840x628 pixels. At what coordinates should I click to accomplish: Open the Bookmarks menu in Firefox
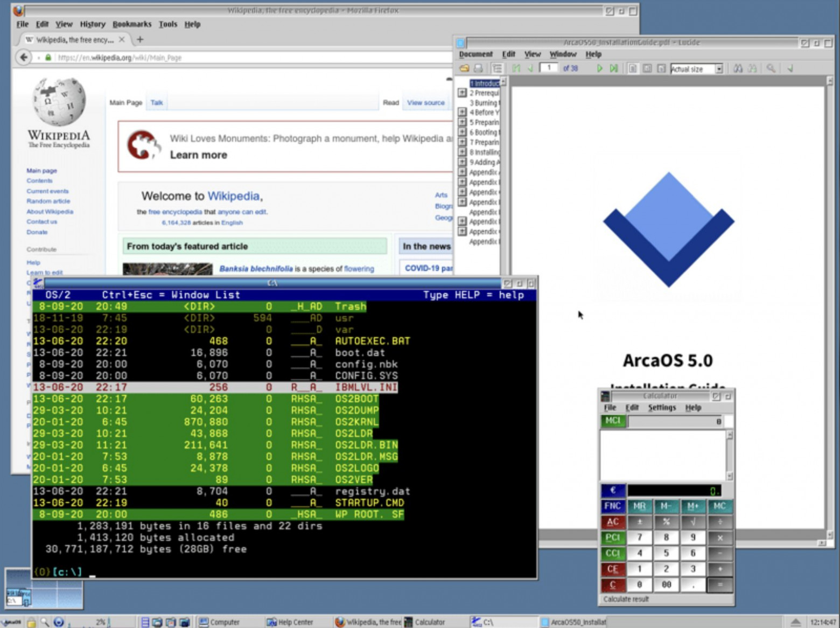(132, 24)
